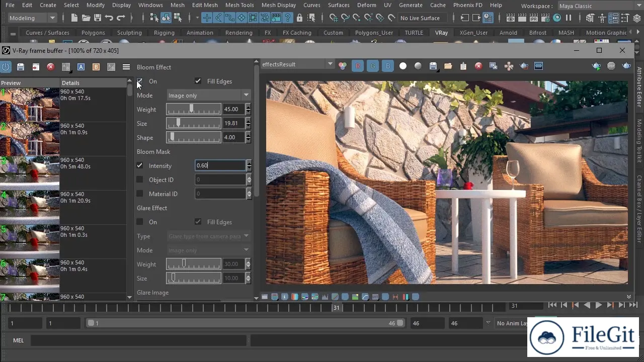Viewport: 644px width, 362px height.
Task: Toggle the blue channel B button
Action: click(x=388, y=66)
